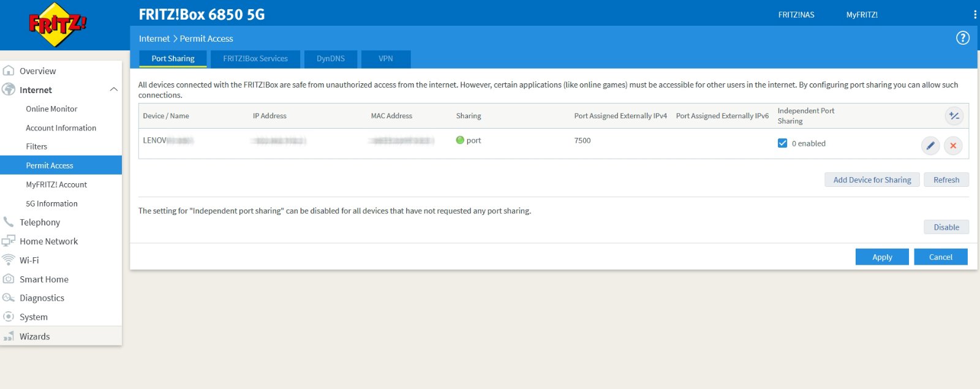This screenshot has height=389, width=980.
Task: Click Port Assigned Externally IPv6 header
Action: click(722, 116)
